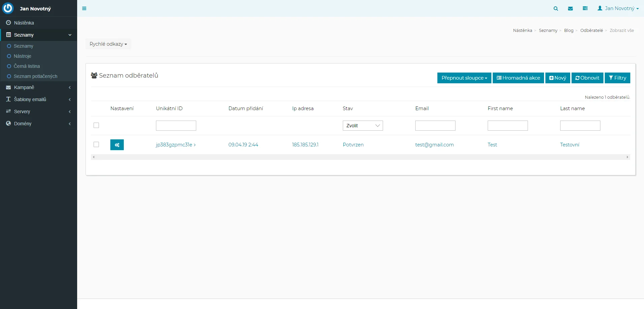The height and width of the screenshot is (309, 644).
Task: Click the left arrow of horizontal scrollbar
Action: (94, 157)
